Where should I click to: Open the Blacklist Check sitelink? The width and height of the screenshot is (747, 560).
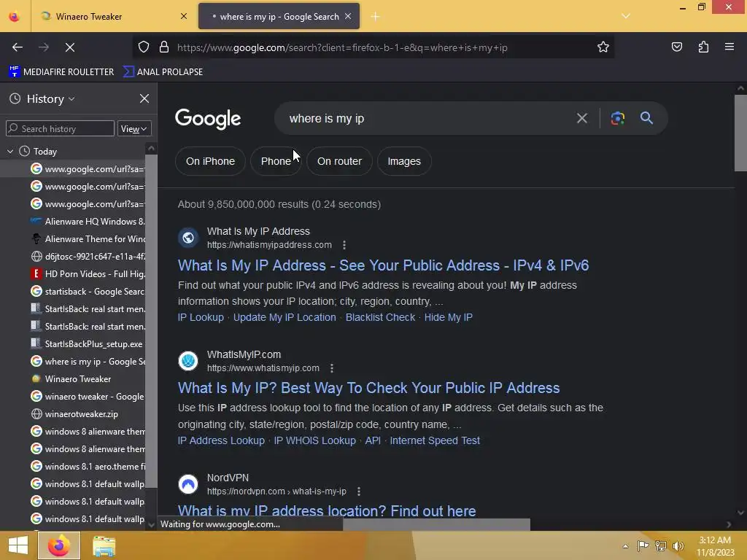click(x=380, y=317)
